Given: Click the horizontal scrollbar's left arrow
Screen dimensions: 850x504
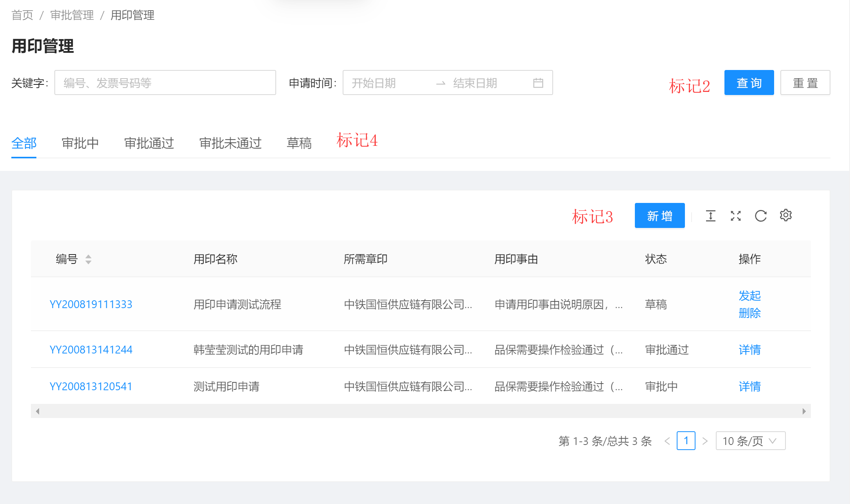Looking at the screenshot, I should coord(38,411).
